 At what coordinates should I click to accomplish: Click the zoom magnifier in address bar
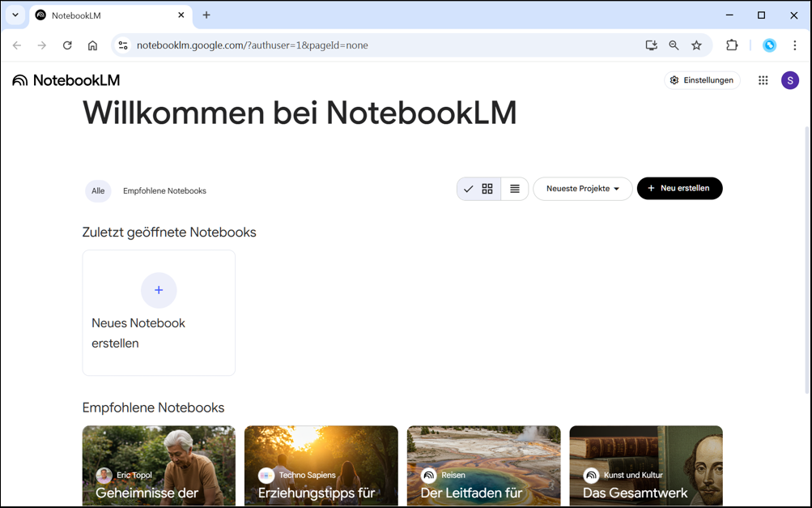(674, 45)
